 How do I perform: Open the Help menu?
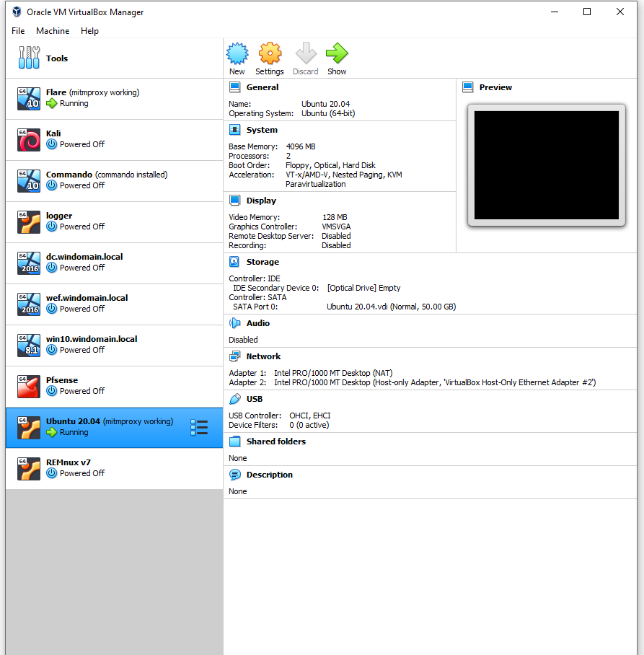pyautogui.click(x=90, y=31)
